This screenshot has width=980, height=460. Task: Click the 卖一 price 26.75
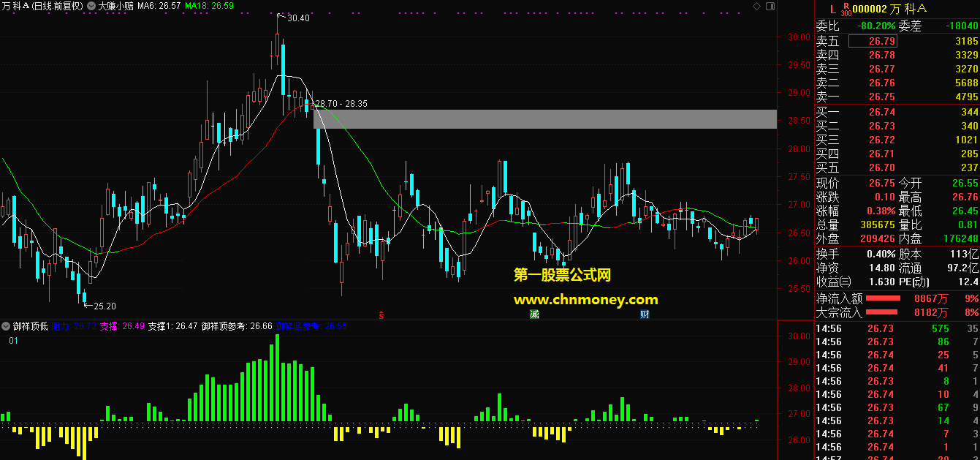[x=881, y=97]
